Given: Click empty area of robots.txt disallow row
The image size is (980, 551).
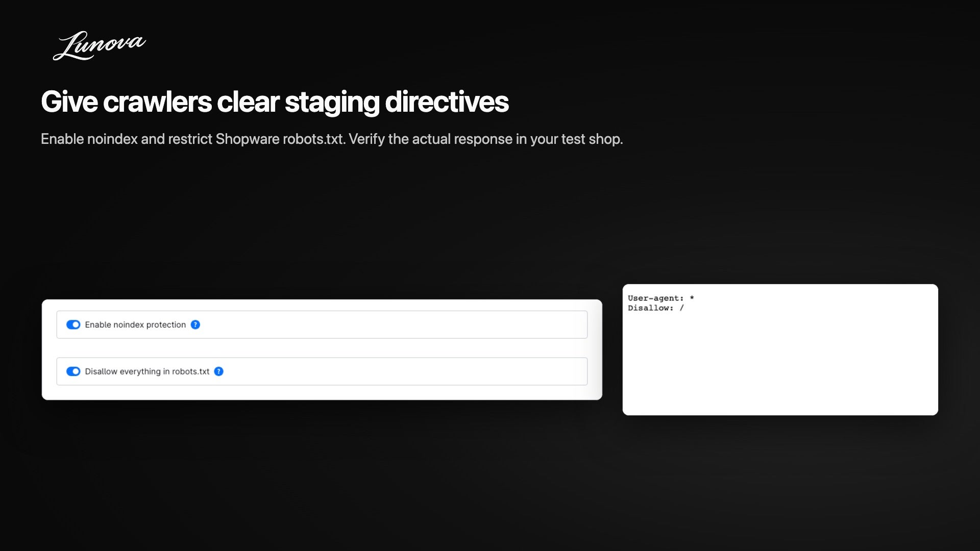Looking at the screenshot, I should (x=403, y=371).
